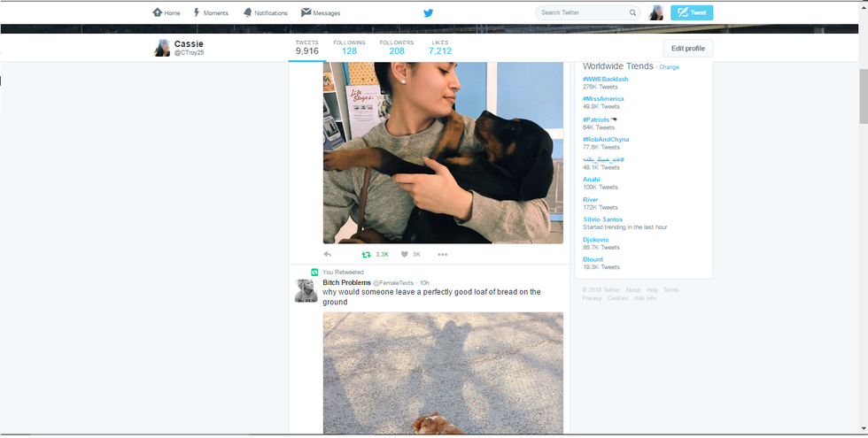Image resolution: width=868 pixels, height=438 pixels.
Task: Open Messages envelope
Action: [321, 12]
